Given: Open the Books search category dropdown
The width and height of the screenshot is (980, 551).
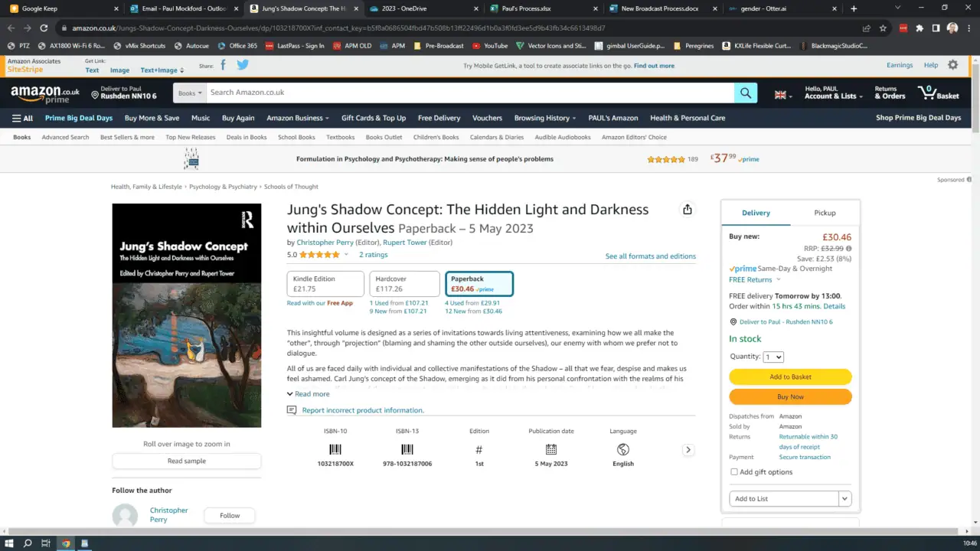Looking at the screenshot, I should point(190,93).
